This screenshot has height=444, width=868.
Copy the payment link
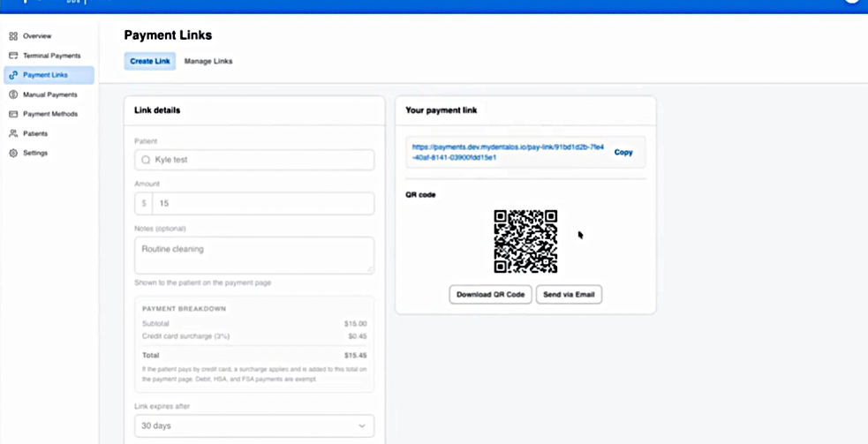[x=623, y=152]
